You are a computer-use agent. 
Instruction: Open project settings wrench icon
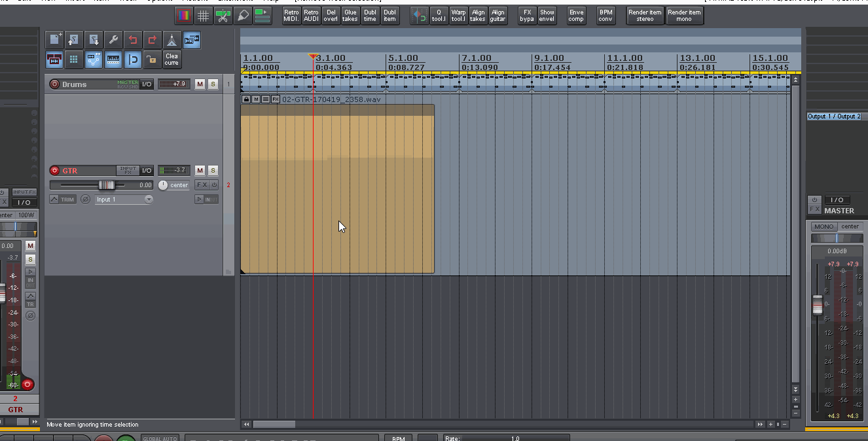113,40
